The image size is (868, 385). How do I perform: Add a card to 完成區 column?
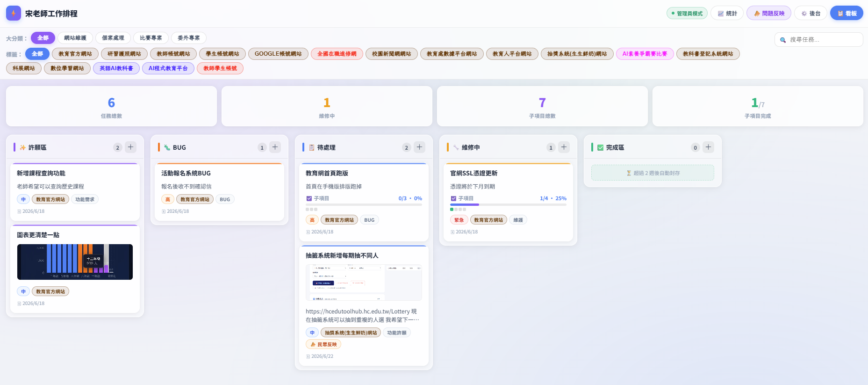(x=709, y=147)
